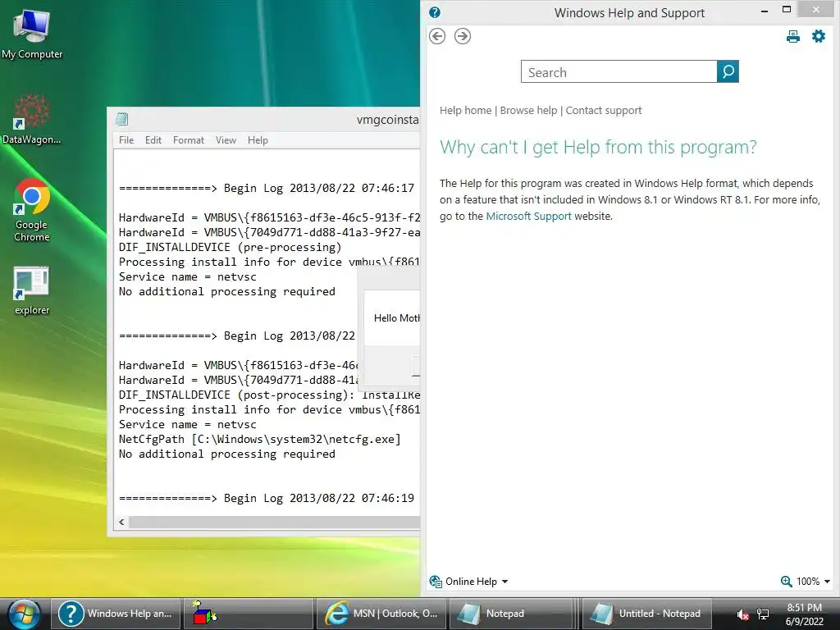Image resolution: width=840 pixels, height=630 pixels.
Task: Click the help Search input field
Action: pos(619,71)
